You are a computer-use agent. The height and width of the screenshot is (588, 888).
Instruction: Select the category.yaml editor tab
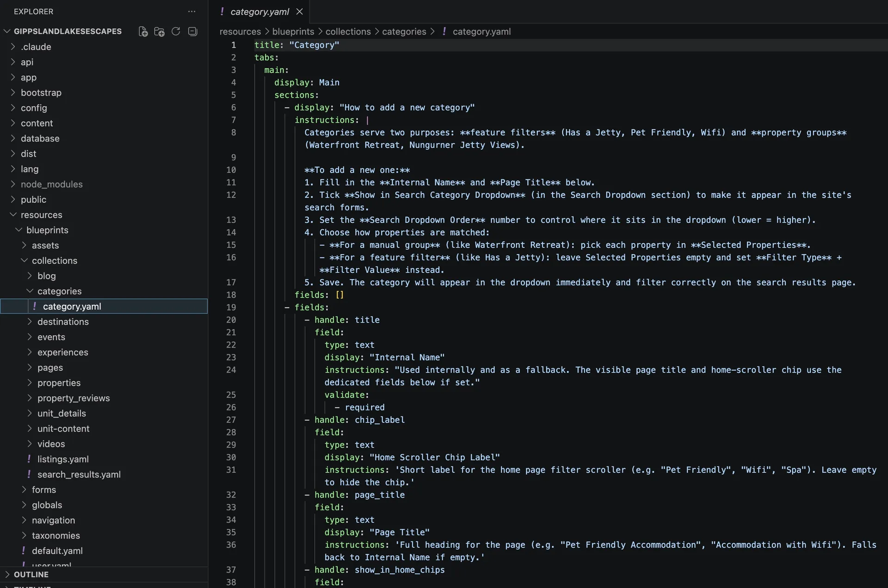259,12
